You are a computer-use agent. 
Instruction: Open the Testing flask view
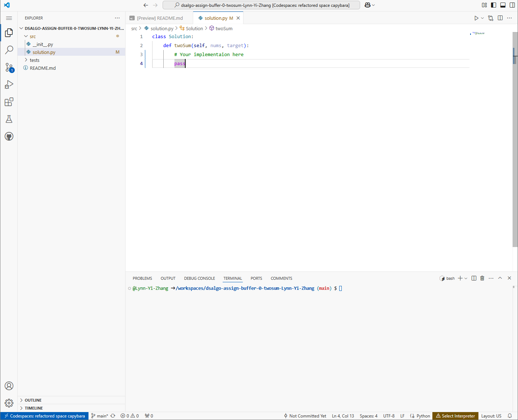(x=9, y=119)
